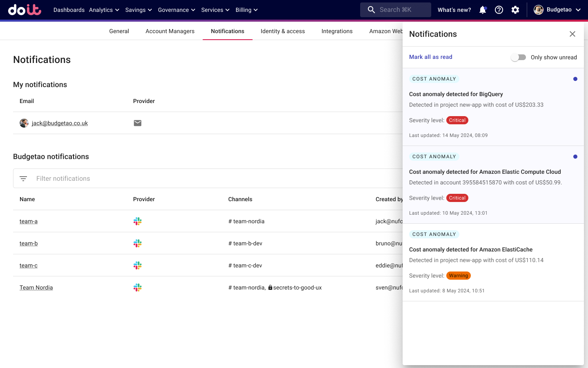This screenshot has width=588, height=368.
Task: Click the Provider header in Budgetao notifications table
Action: [144, 199]
